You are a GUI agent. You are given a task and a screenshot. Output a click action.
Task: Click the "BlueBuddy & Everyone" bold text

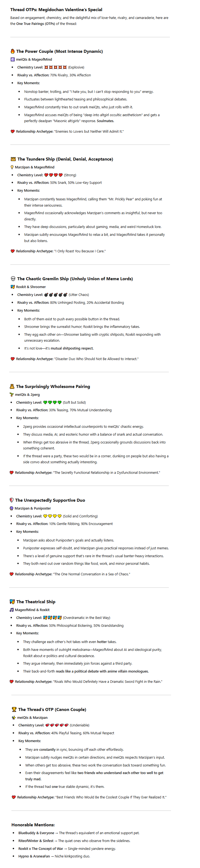[x=36, y=833]
